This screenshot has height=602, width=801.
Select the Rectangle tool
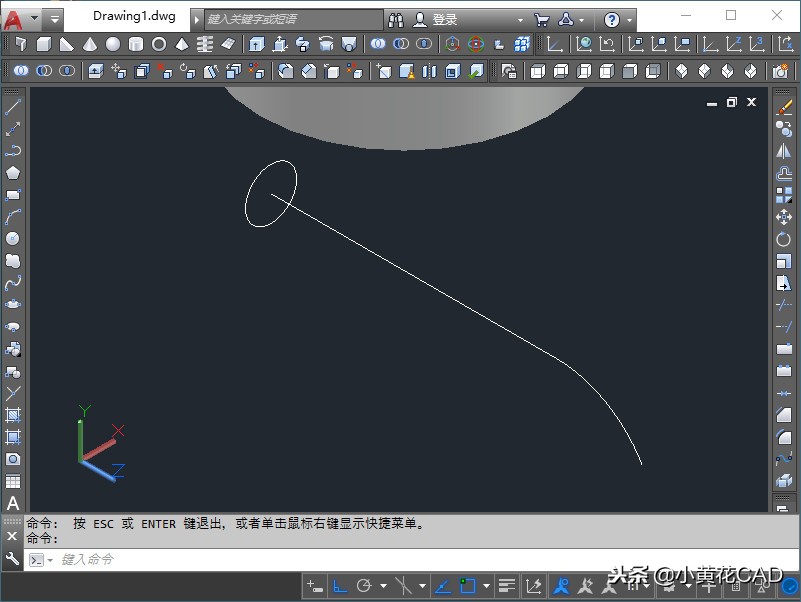coord(12,195)
